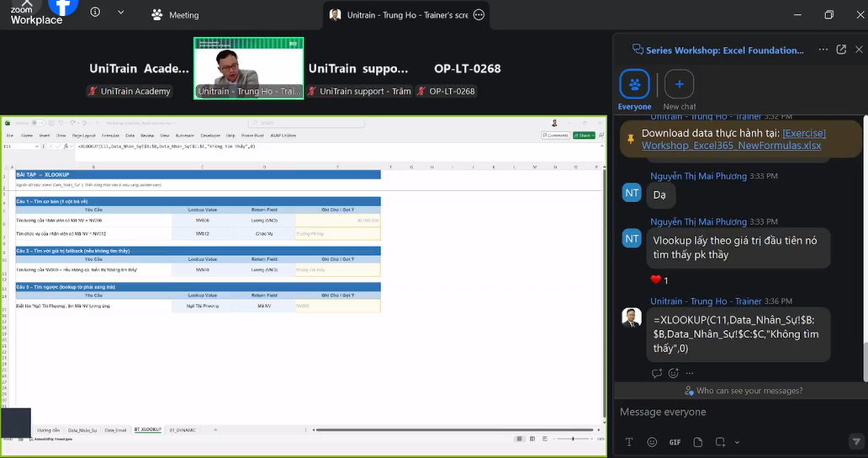Expand the Excel formula bar chevron
This screenshot has height=458, width=868.
click(601, 146)
